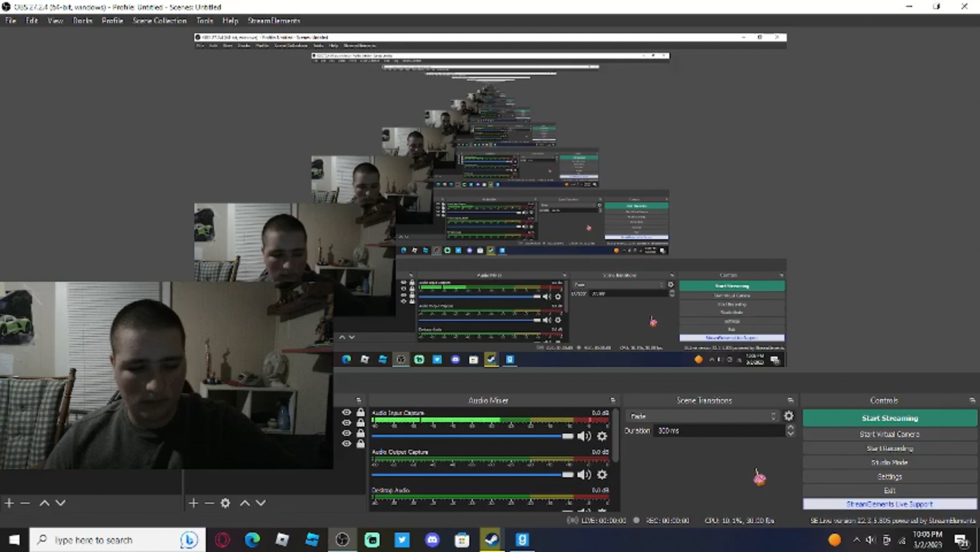Mute the Audio Input Capture speaker icon

click(x=584, y=436)
